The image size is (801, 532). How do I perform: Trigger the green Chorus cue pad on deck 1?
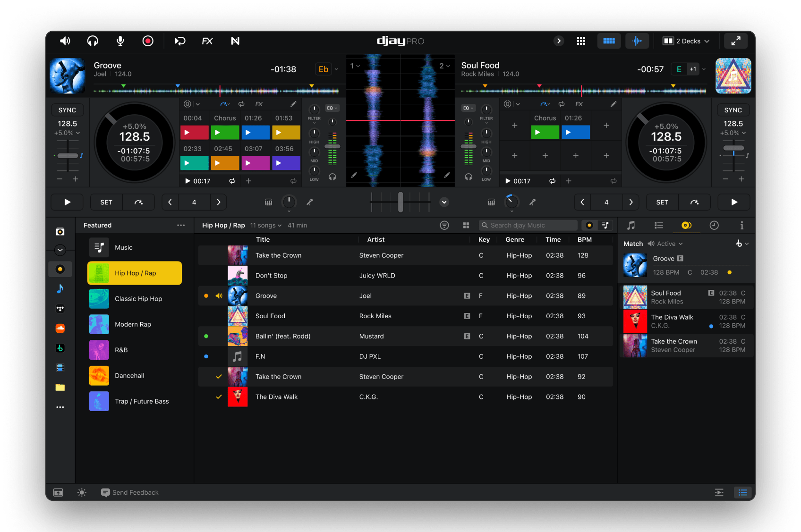pos(225,133)
